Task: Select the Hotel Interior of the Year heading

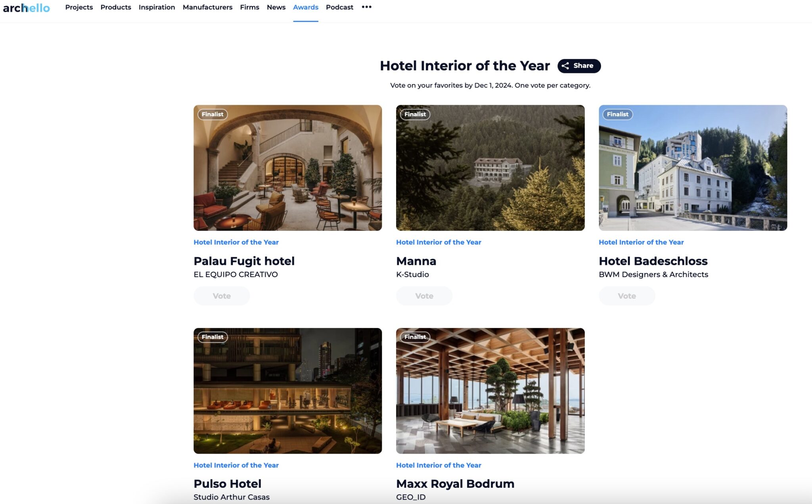Action: [465, 66]
